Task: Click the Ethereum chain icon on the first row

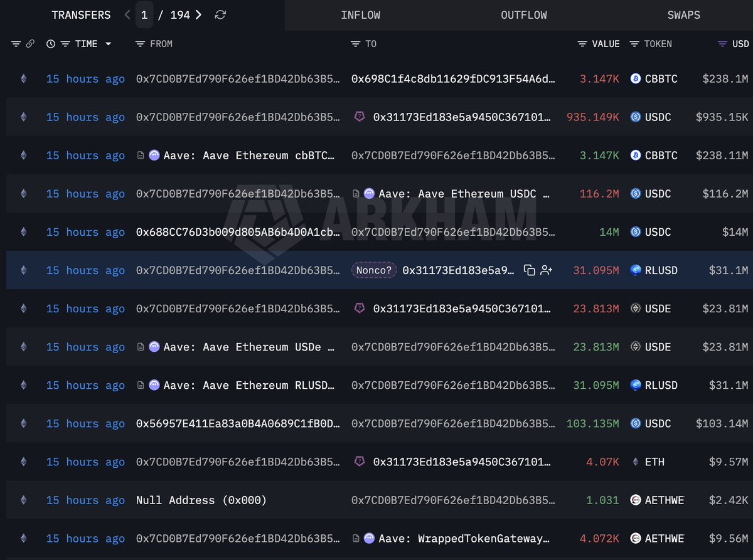Action: click(x=23, y=79)
